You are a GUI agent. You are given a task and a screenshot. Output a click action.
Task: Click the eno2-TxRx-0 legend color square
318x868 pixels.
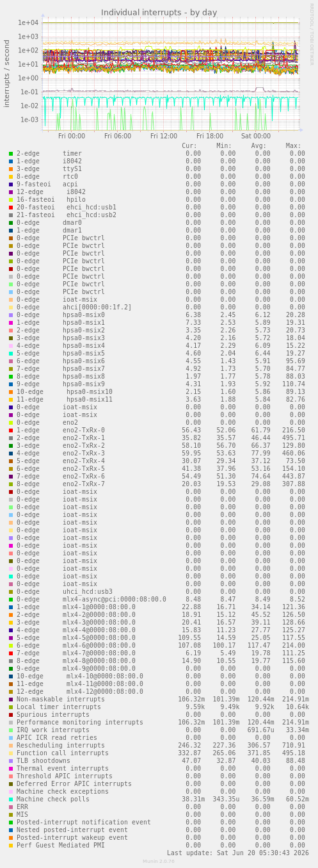point(11,430)
